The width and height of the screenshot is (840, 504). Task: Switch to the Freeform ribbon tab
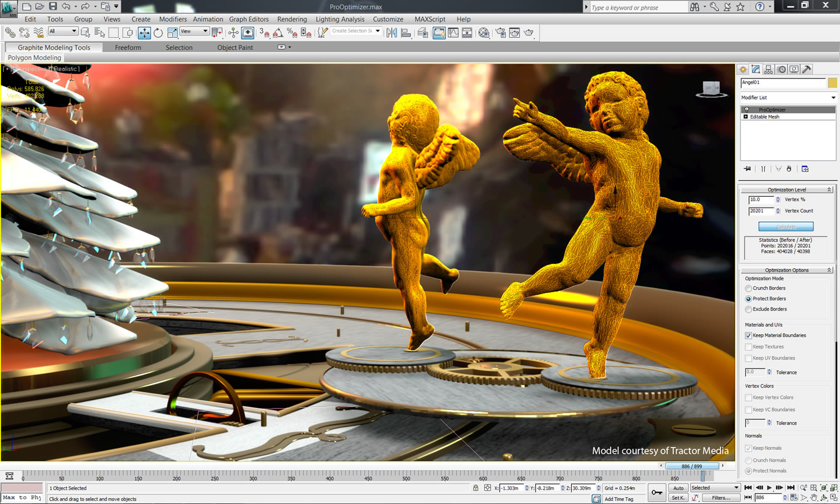[x=128, y=47]
